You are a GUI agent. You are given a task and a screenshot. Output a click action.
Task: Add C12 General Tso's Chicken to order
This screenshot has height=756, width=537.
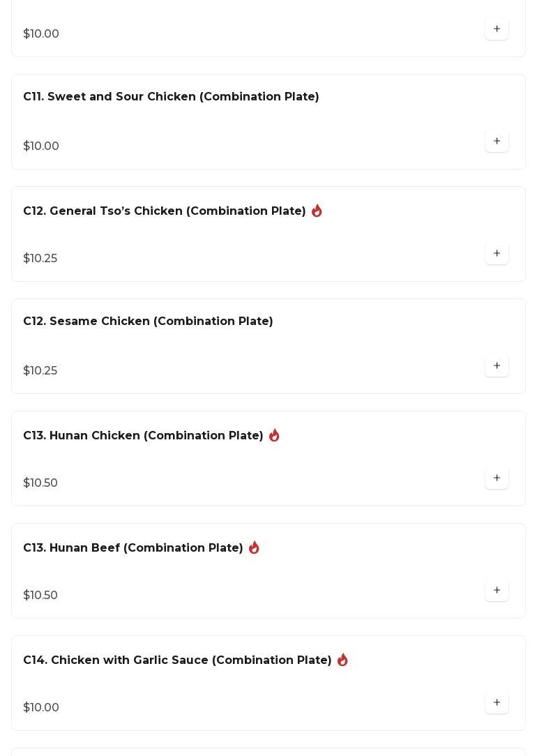pyautogui.click(x=497, y=254)
